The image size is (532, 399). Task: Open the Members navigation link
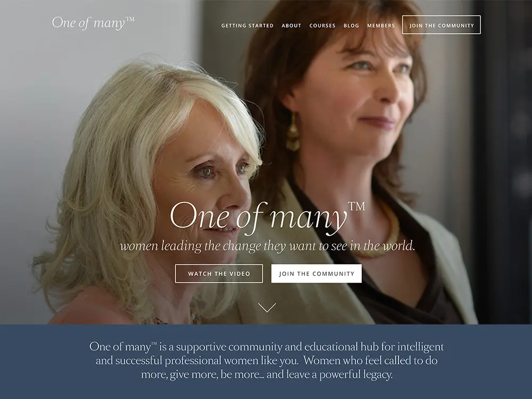click(381, 26)
